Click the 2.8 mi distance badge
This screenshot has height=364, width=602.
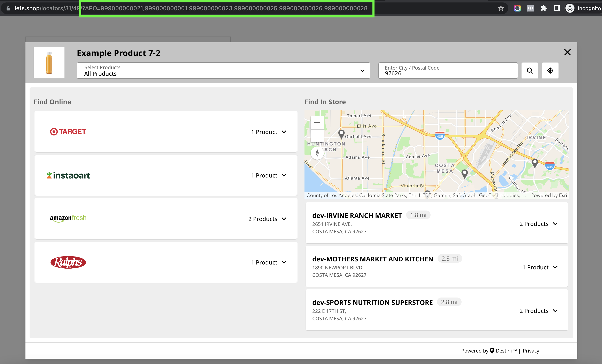[449, 302]
